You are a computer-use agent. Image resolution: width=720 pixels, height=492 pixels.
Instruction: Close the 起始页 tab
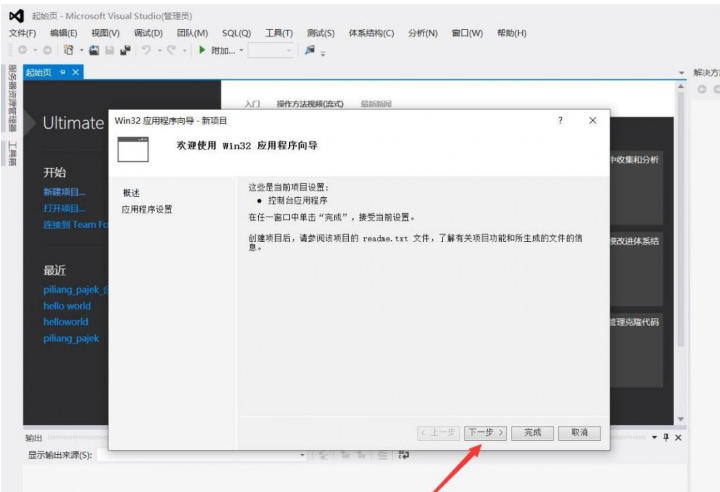(x=76, y=73)
